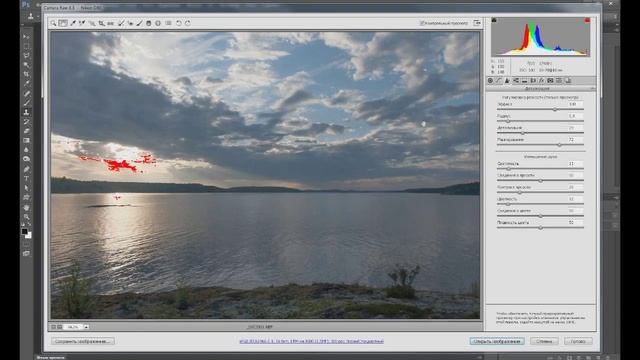Screen dimensions: 640x360
Task: Open the Camera Calibration panel tab
Action: (x=550, y=81)
